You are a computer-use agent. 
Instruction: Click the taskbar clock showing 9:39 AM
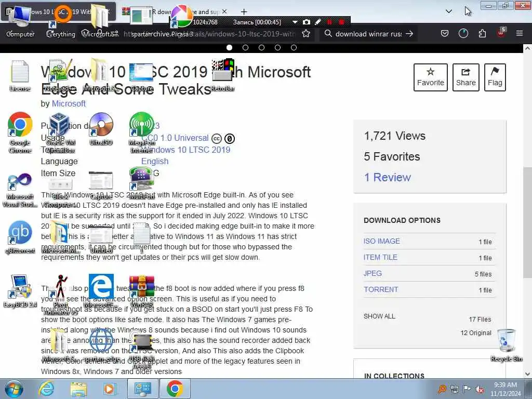pyautogui.click(x=506, y=389)
